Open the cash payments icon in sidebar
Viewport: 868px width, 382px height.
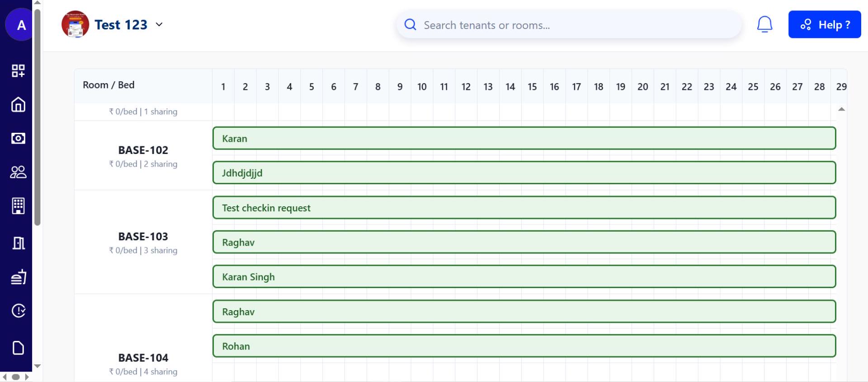tap(18, 138)
